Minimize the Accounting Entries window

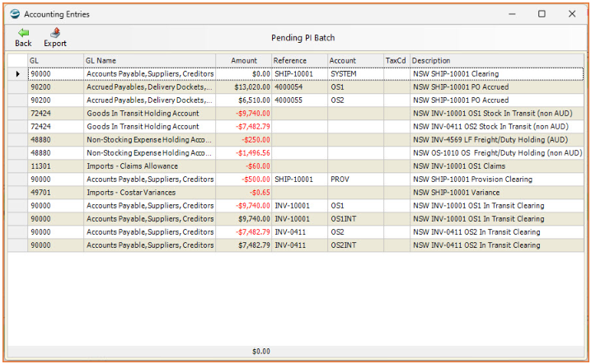512,14
